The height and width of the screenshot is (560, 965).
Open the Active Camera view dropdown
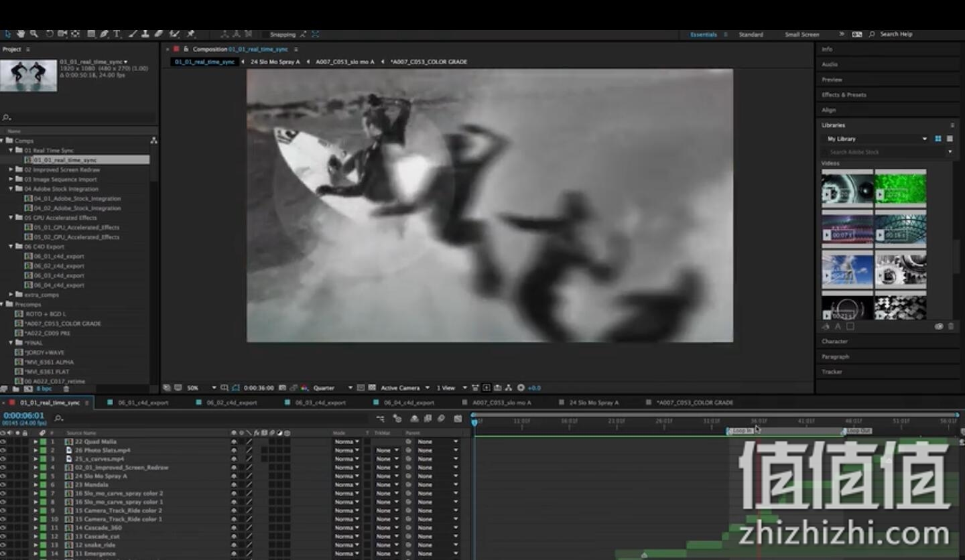tap(404, 388)
